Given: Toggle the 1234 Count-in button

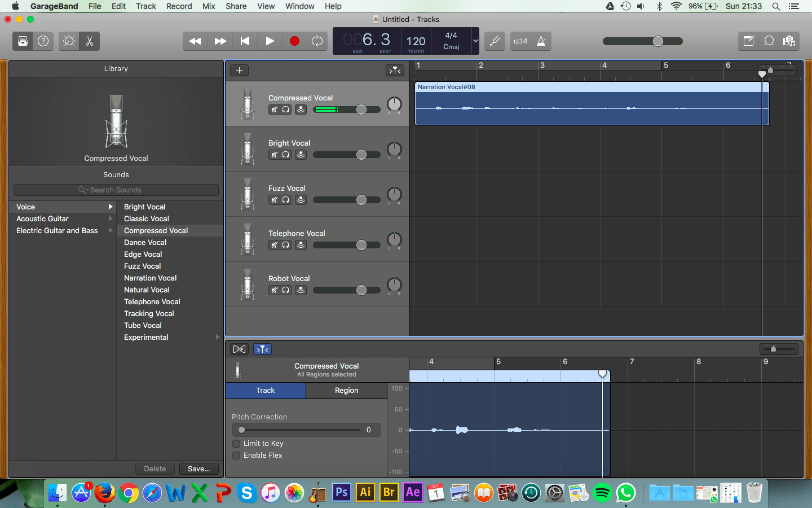Looking at the screenshot, I should click(520, 41).
